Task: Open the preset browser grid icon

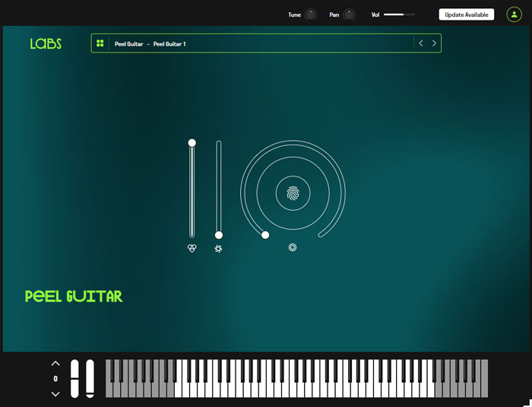Action: pos(100,43)
